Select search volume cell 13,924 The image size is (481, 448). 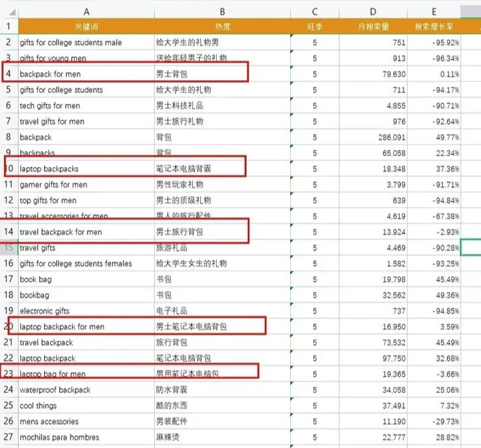point(373,232)
